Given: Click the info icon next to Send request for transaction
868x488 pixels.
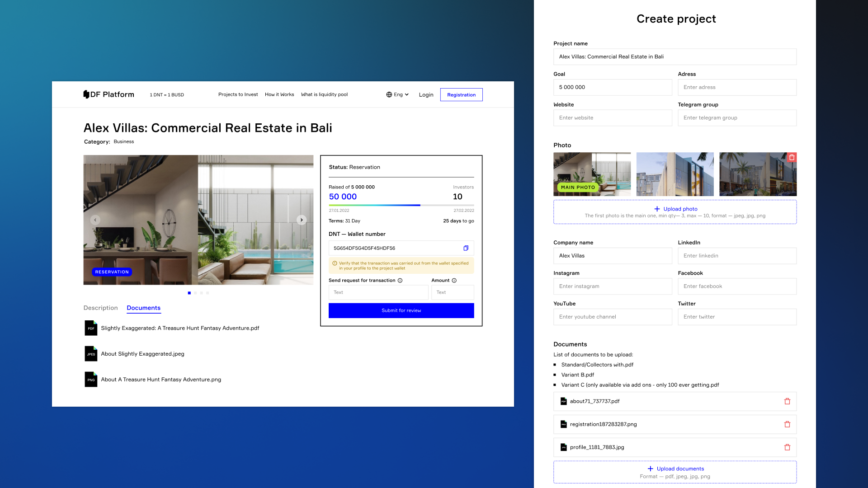Looking at the screenshot, I should point(401,280).
